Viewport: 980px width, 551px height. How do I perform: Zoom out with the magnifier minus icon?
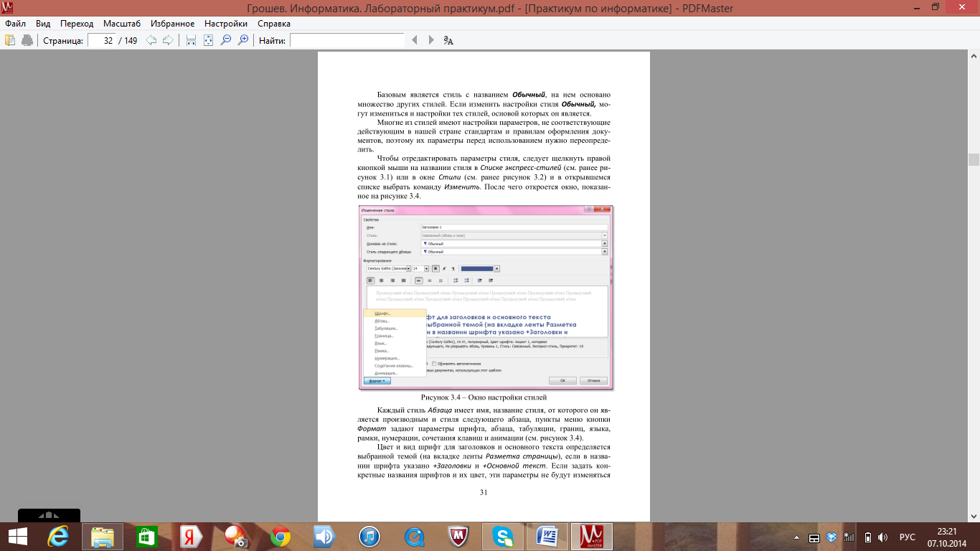226,40
